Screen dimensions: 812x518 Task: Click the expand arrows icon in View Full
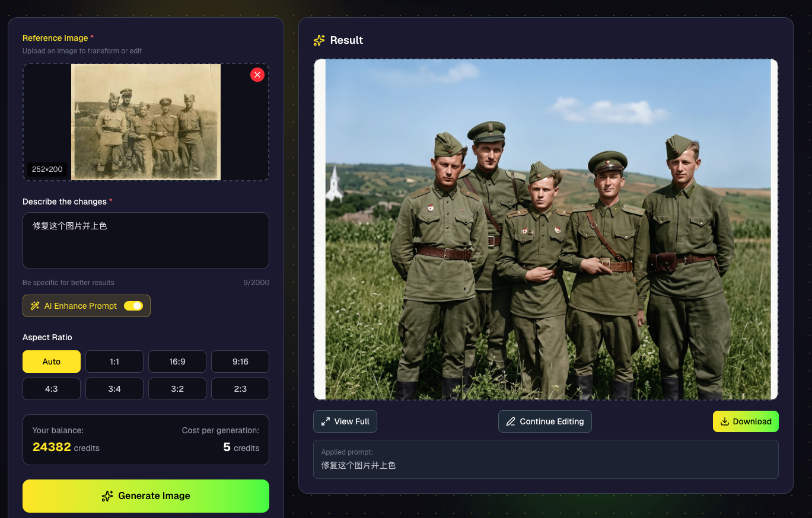tap(326, 421)
